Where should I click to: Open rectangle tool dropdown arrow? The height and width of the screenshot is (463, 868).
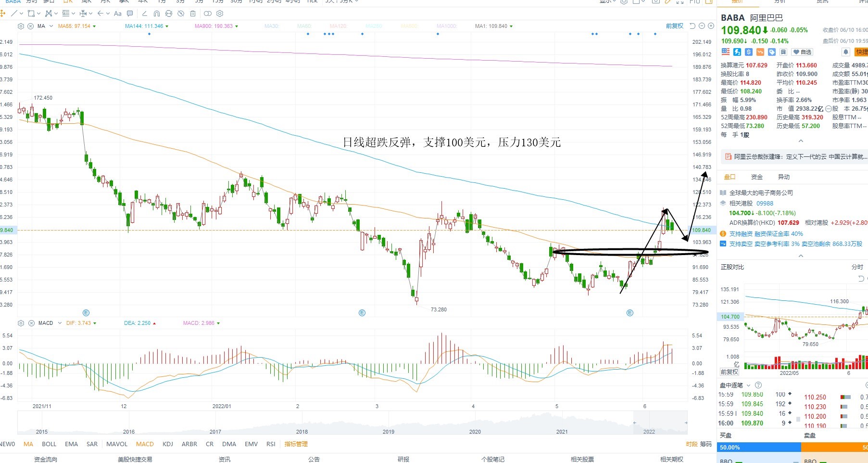(38, 13)
